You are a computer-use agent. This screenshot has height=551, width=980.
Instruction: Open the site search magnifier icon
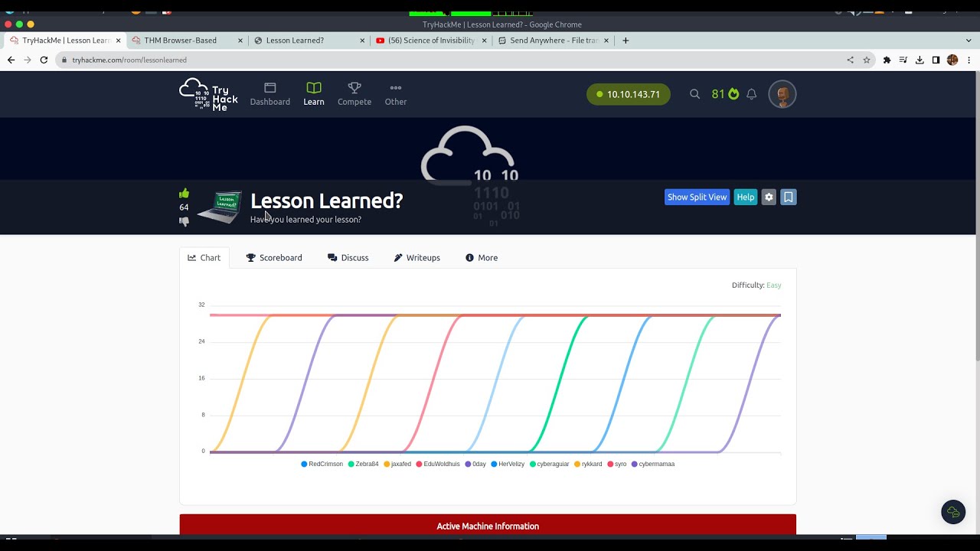click(x=694, y=94)
